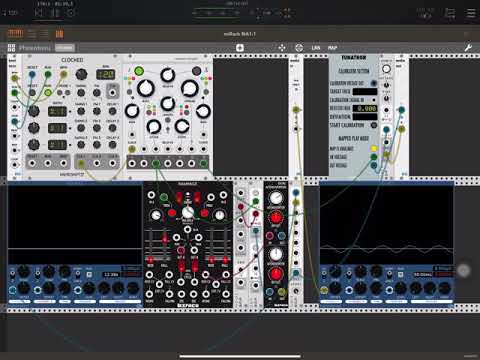Click the Clocked master BPM knob

point(81,74)
